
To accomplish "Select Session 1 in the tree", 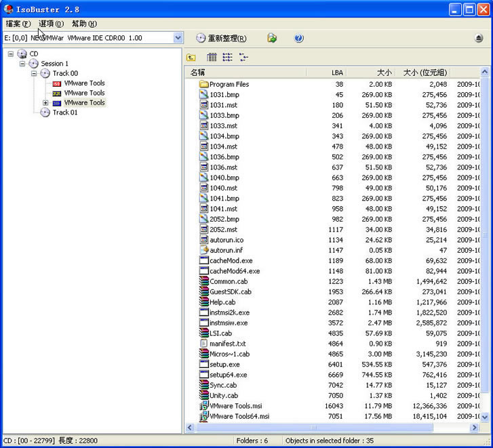I will (x=54, y=64).
